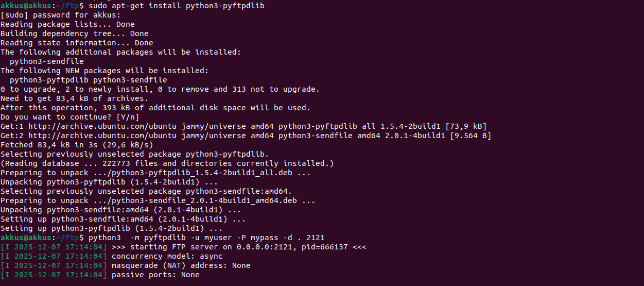
Task: Click the "Reading package lists... Done" line
Action: [67, 24]
